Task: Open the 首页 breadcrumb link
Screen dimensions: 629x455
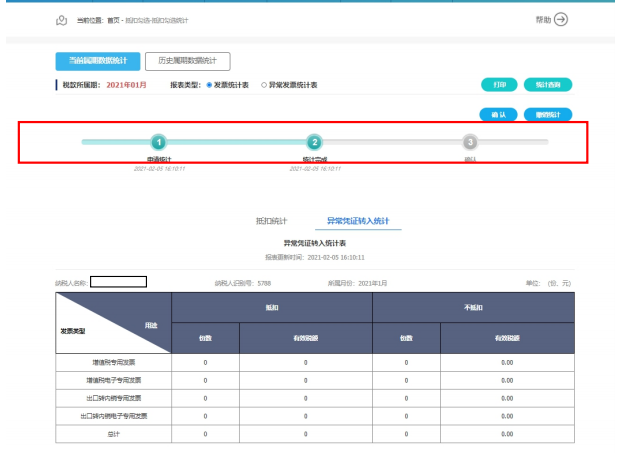Action: 114,20
